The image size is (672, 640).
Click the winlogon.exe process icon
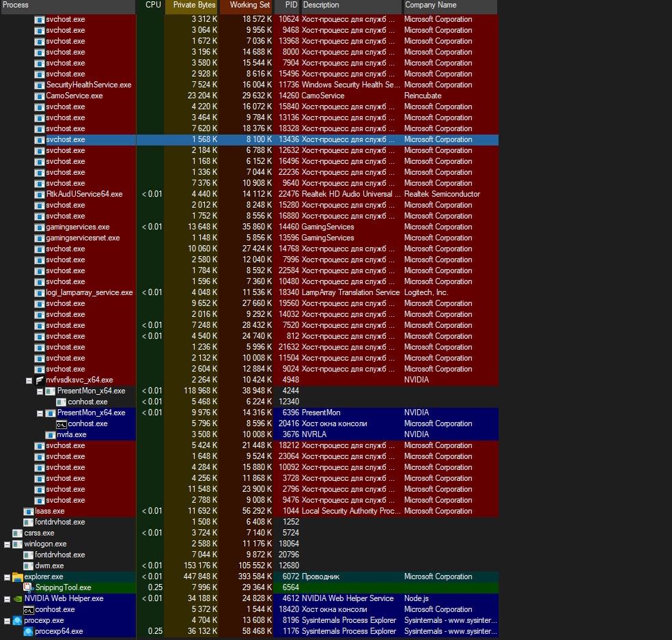click(18, 544)
